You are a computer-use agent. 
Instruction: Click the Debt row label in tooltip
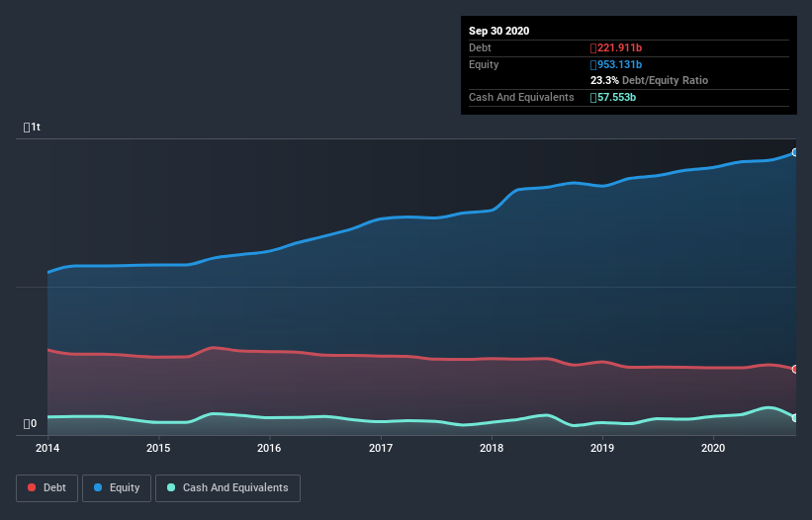[x=480, y=48]
